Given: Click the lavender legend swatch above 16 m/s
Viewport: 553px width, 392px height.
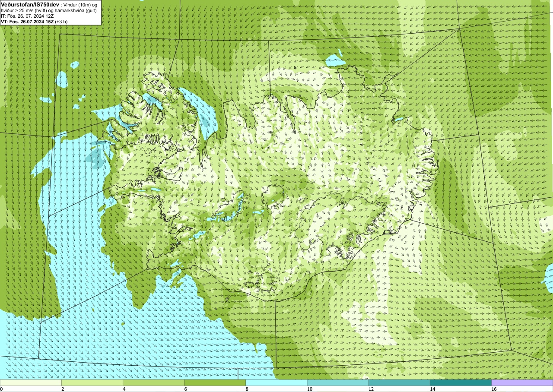Looking at the screenshot, I should tap(522, 383).
